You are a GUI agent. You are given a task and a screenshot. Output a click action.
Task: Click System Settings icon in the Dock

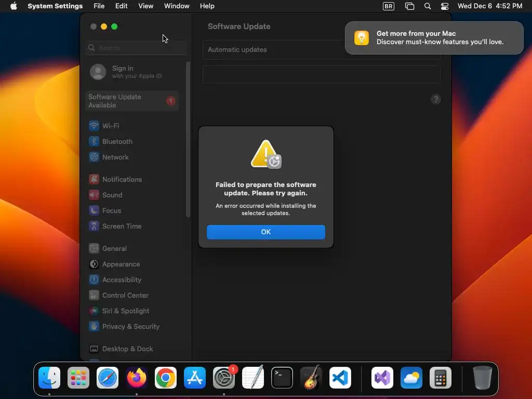pos(224,378)
